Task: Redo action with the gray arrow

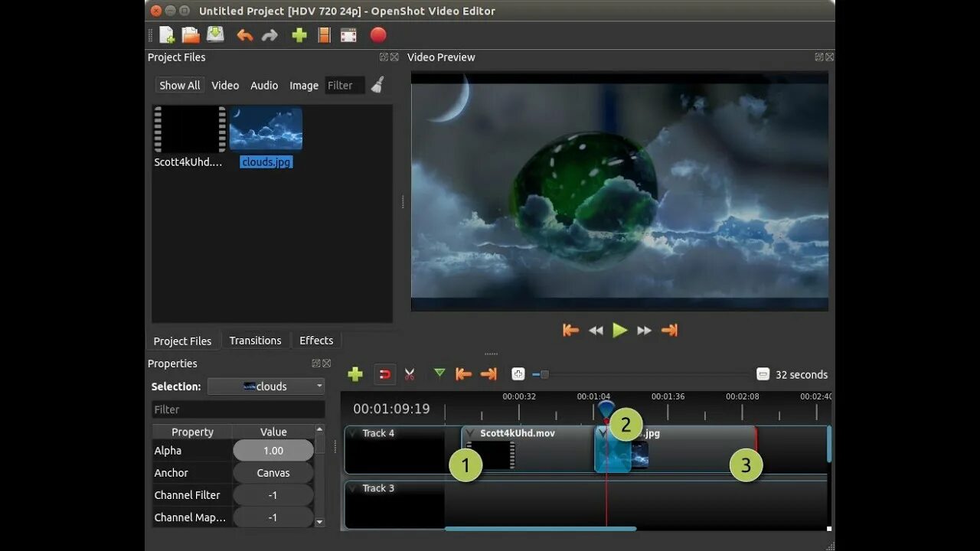Action: [x=269, y=35]
